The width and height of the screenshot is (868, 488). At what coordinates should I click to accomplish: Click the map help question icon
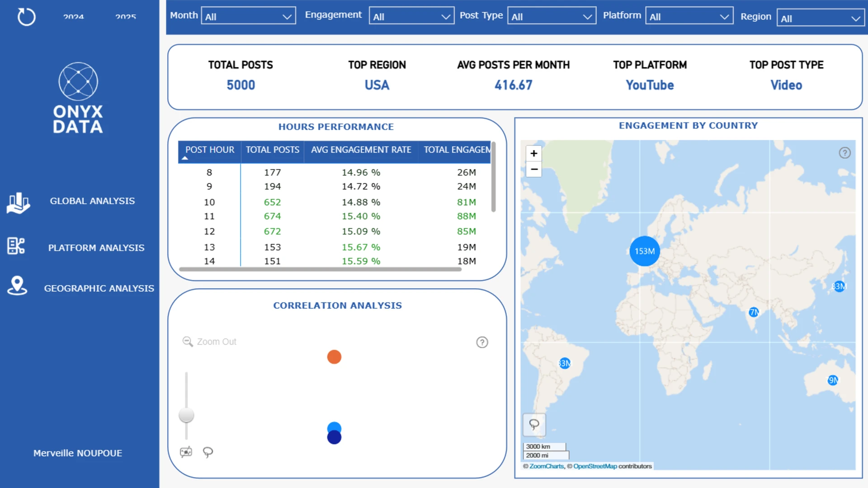click(x=844, y=153)
